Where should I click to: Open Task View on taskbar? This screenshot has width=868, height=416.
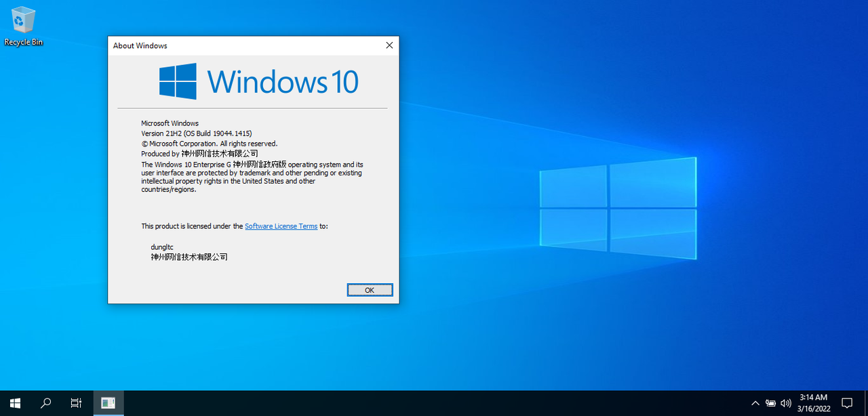tap(76, 403)
